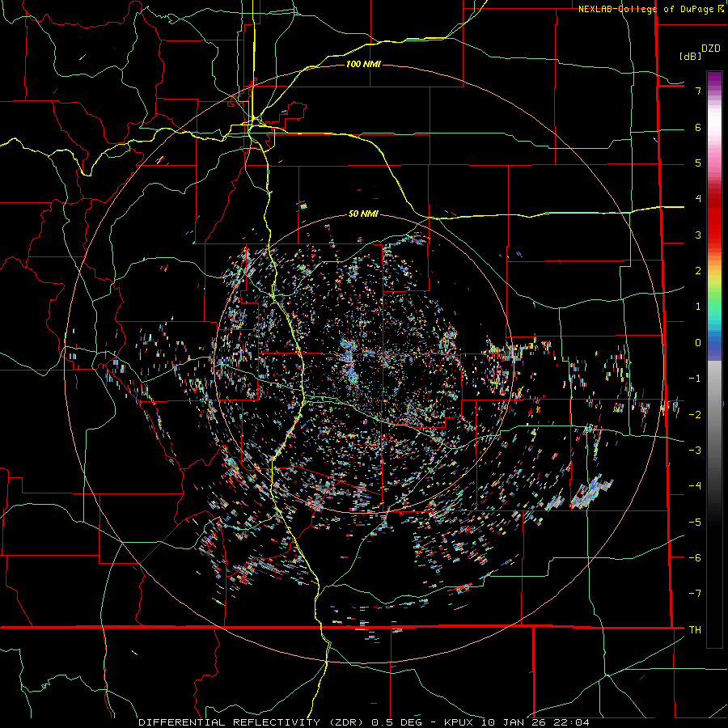Screen dimensions: 728x728
Task: Click the 7 dB value on color scale
Action: pos(698,91)
